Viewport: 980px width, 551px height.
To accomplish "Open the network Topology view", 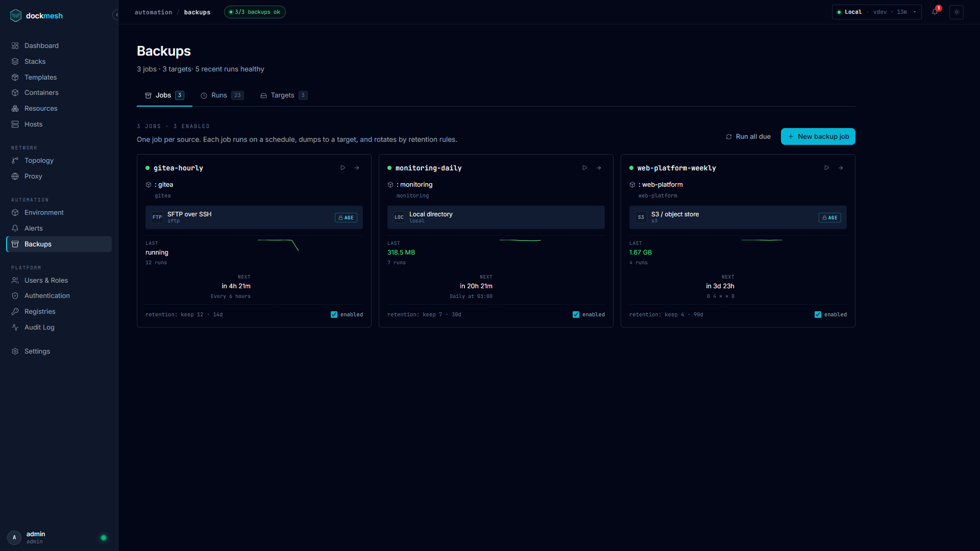I will click(x=59, y=160).
